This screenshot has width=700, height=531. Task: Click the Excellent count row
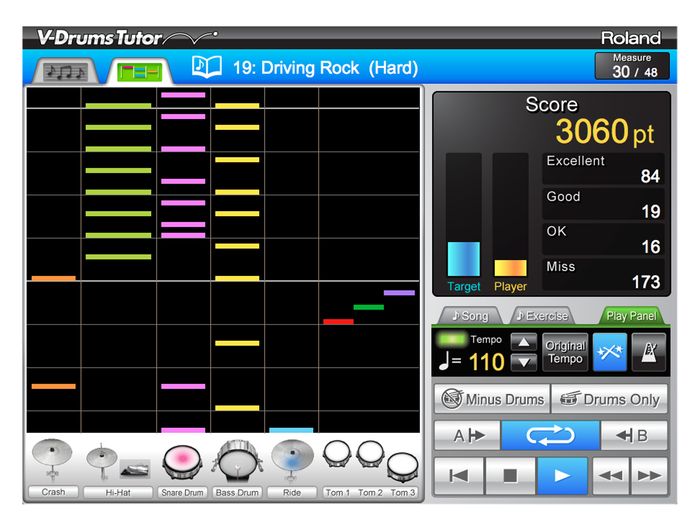(603, 169)
